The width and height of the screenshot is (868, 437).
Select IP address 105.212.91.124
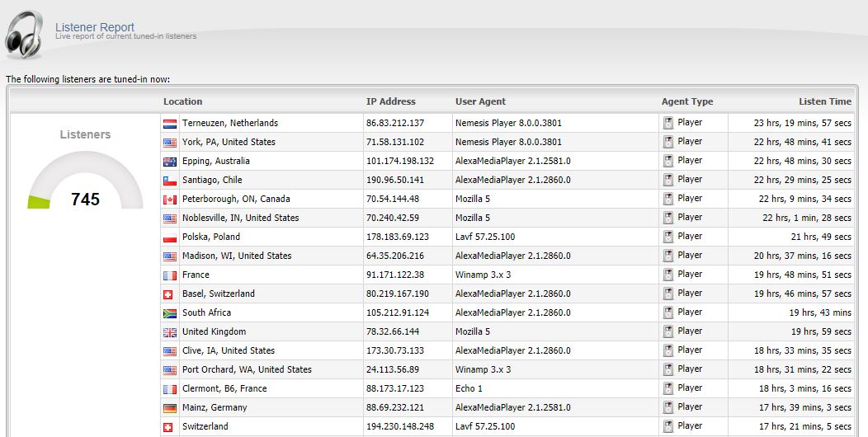398,312
